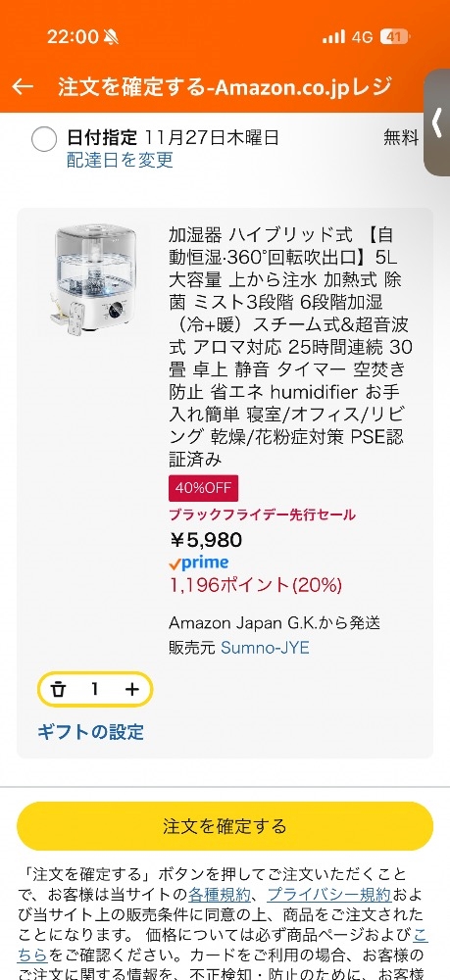
Task: Tap the ブラックフライデー先行セール label
Action: coord(263,515)
